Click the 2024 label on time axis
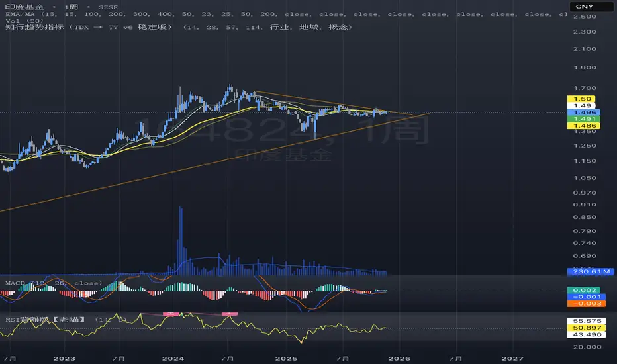The height and width of the screenshot is (364, 617). (x=173, y=359)
